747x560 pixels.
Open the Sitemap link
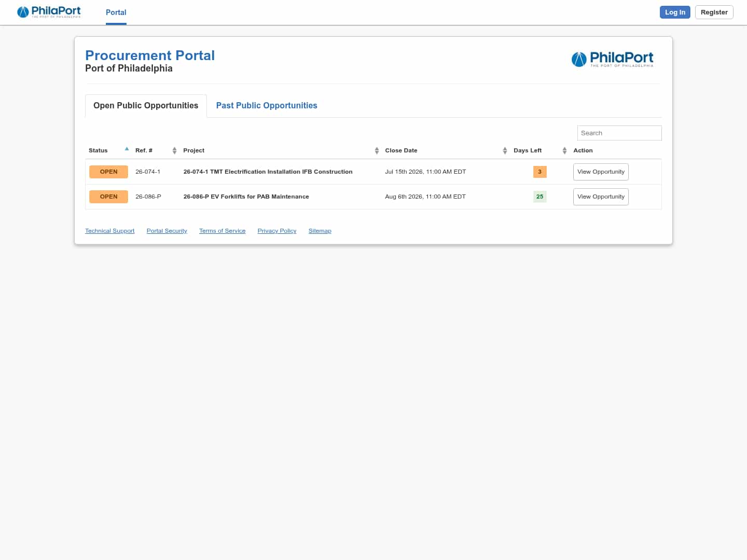(x=320, y=231)
